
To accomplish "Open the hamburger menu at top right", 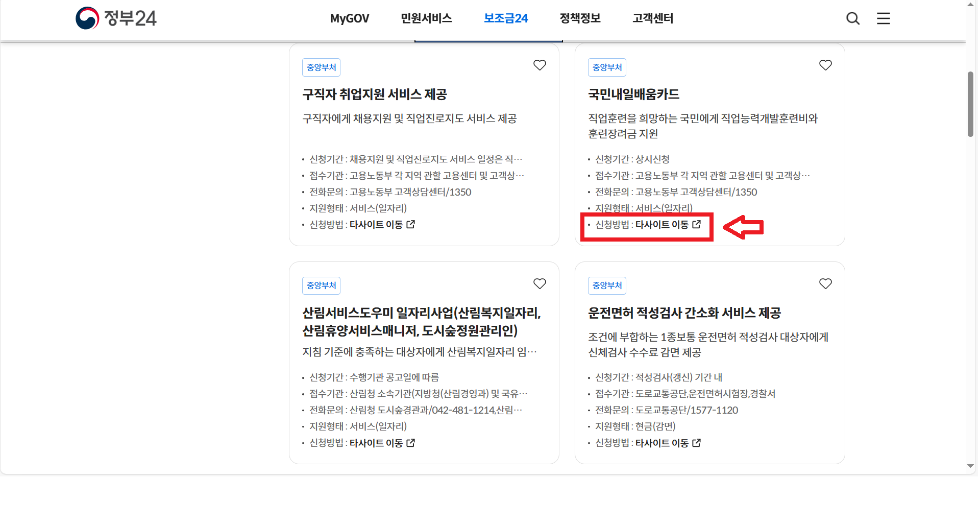I will [x=884, y=18].
